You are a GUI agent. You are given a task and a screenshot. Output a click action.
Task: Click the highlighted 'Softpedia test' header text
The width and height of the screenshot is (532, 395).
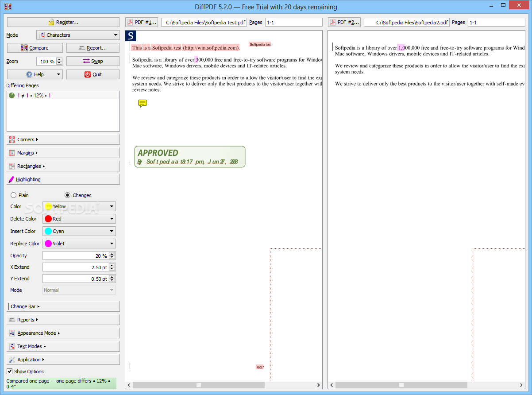coord(260,44)
